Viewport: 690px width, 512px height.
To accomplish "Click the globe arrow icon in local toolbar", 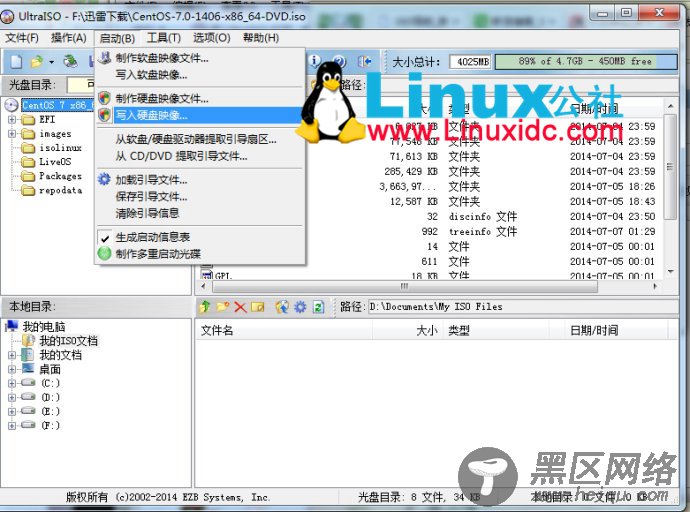I will click(x=282, y=307).
